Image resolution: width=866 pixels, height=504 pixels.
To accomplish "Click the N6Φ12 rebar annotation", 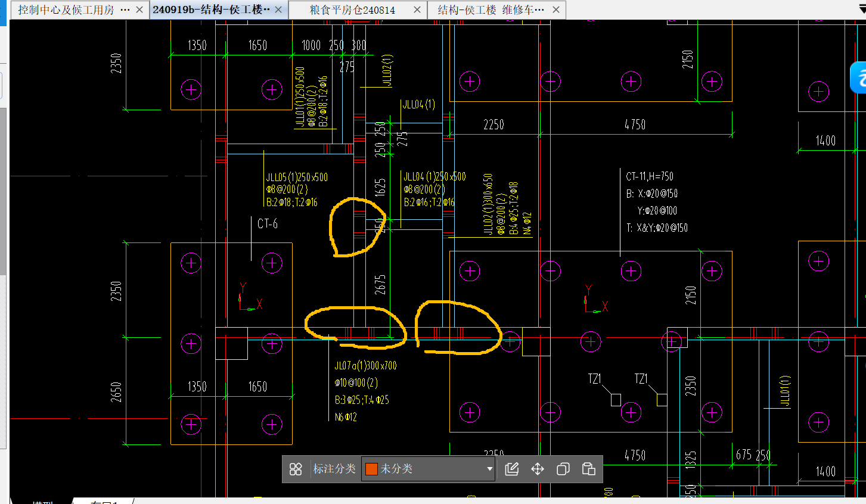I will [x=346, y=417].
